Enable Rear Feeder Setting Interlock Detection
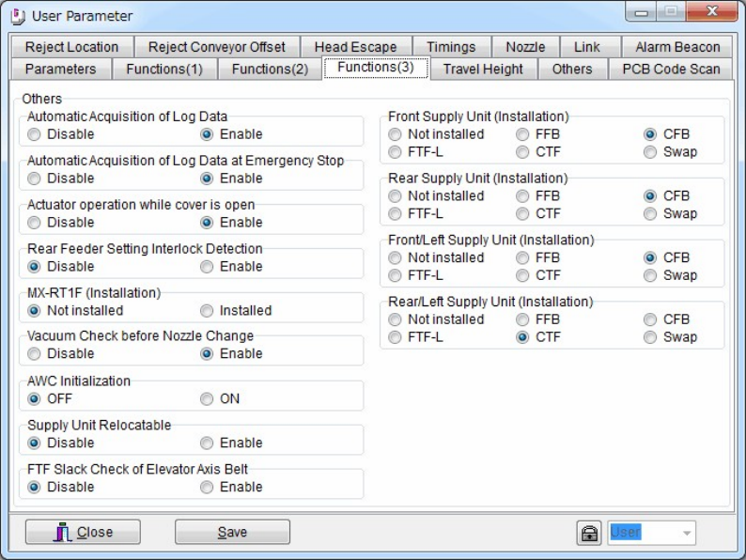The image size is (746, 560). pos(207,267)
